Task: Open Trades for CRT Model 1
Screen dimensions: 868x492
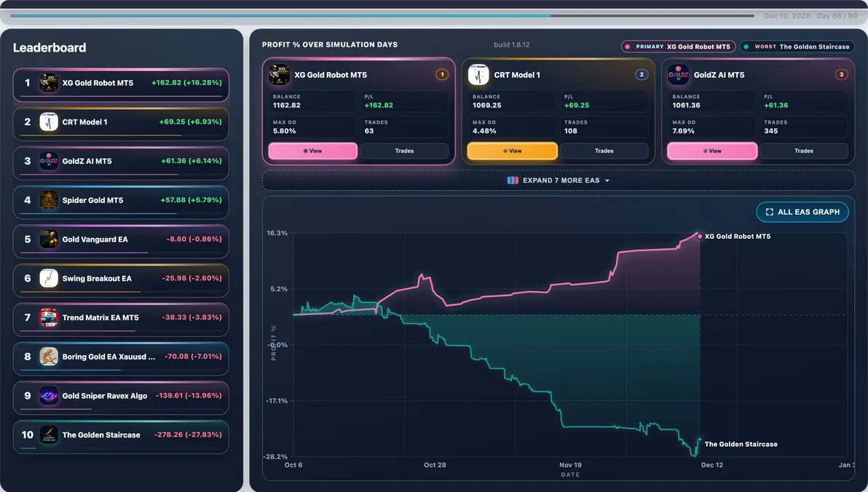Action: click(x=604, y=151)
